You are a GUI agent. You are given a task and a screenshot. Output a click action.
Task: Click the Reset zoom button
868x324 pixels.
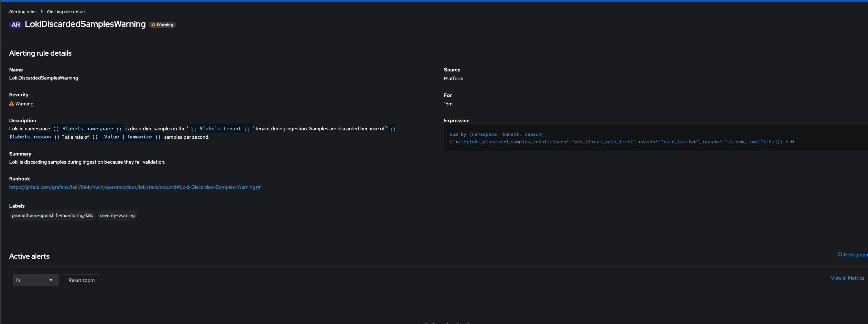tap(81, 280)
